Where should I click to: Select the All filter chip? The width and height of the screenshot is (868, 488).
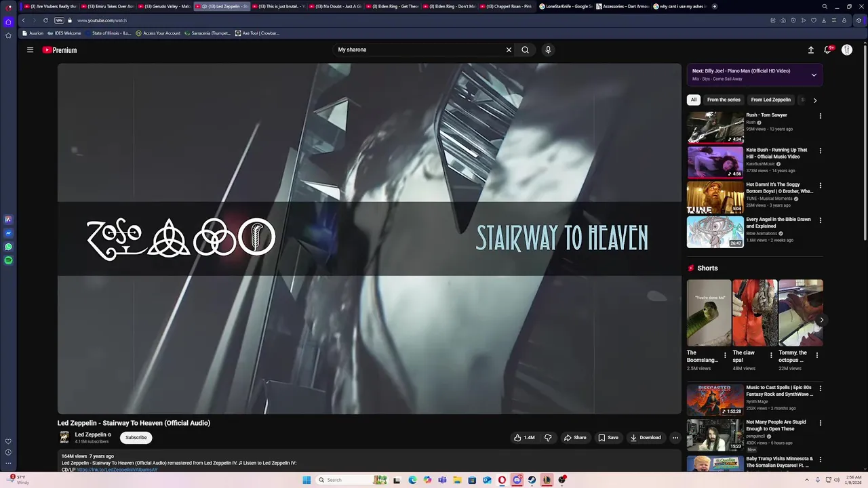point(693,100)
